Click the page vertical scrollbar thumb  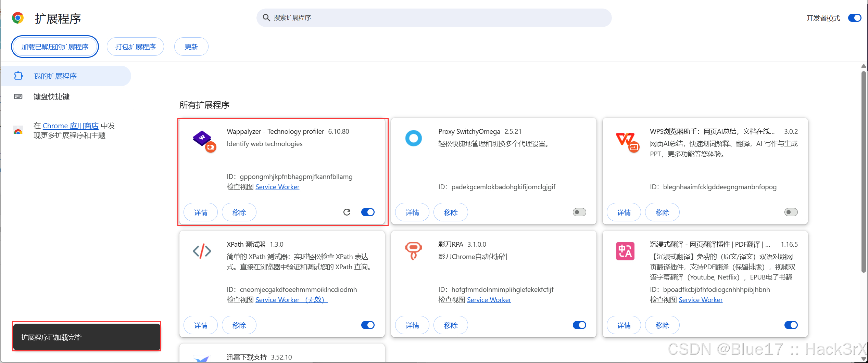[x=864, y=171]
